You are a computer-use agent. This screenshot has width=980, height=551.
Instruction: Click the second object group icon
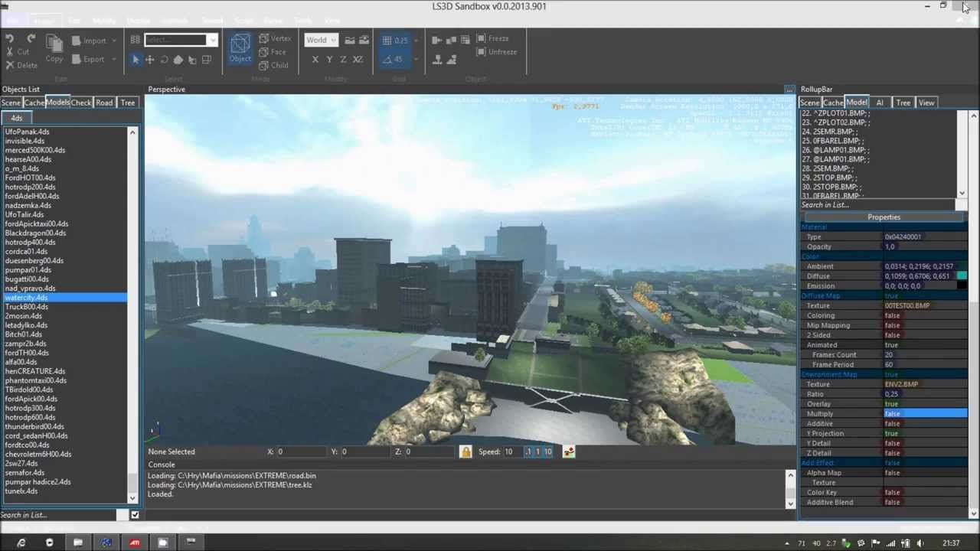pos(450,39)
